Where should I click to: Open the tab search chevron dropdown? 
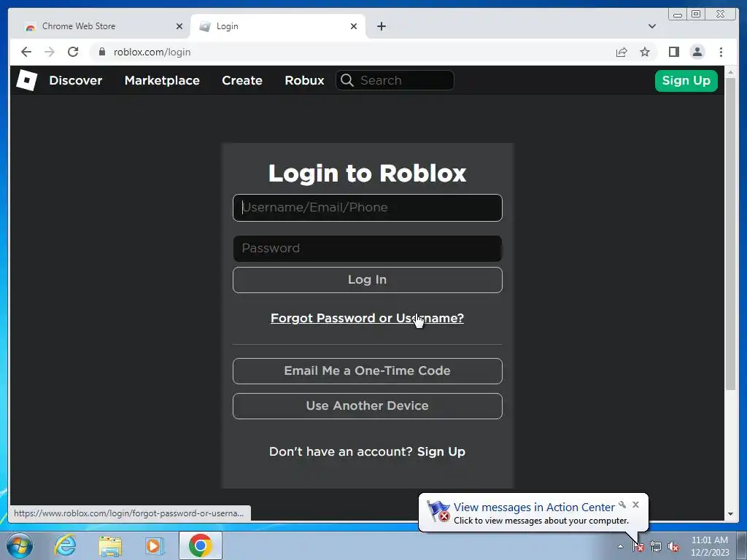pyautogui.click(x=652, y=26)
